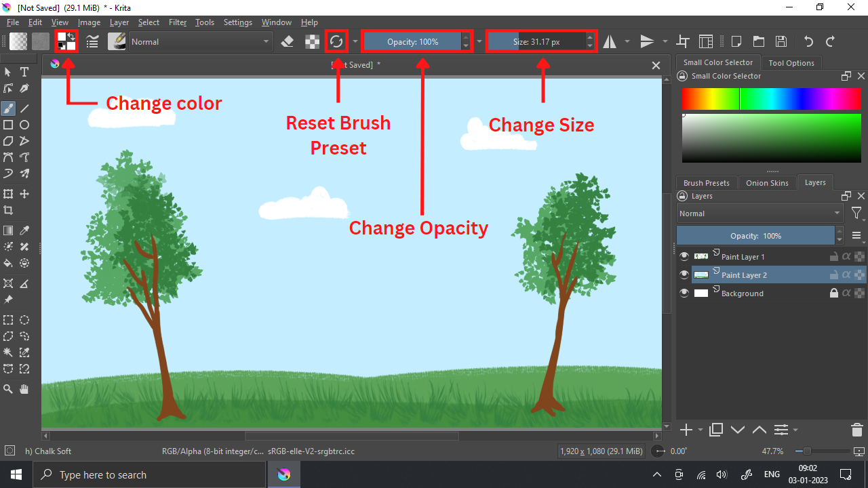Viewport: 868px width, 488px height.
Task: Select the Pan hand tool
Action: click(24, 389)
